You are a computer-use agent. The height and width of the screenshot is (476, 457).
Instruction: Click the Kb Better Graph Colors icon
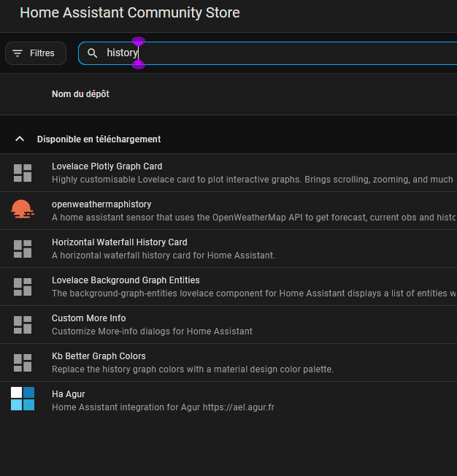(x=23, y=363)
